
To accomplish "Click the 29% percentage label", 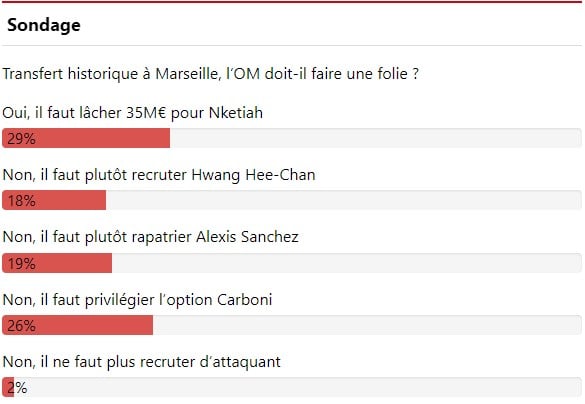I will point(21,139).
